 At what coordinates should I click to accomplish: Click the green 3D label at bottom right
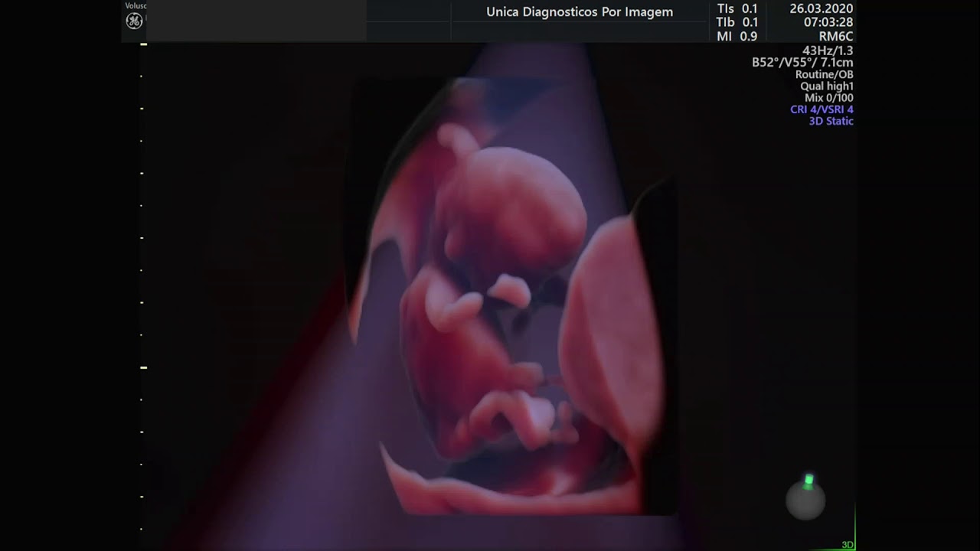848,545
